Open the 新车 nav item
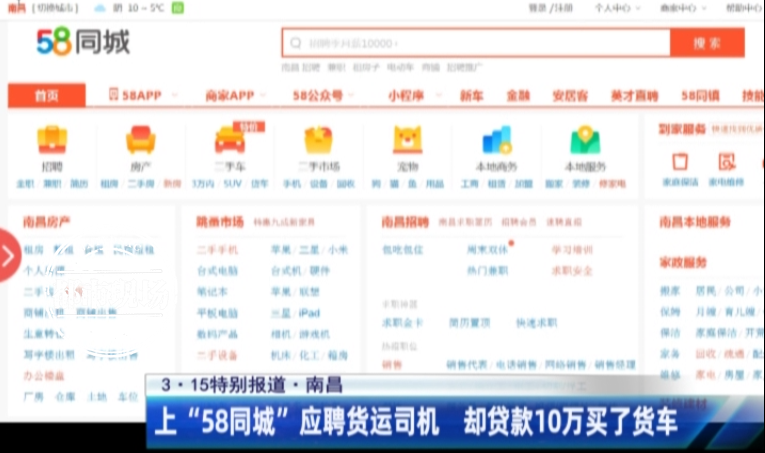Image resolution: width=765 pixels, height=453 pixels. 471,96
